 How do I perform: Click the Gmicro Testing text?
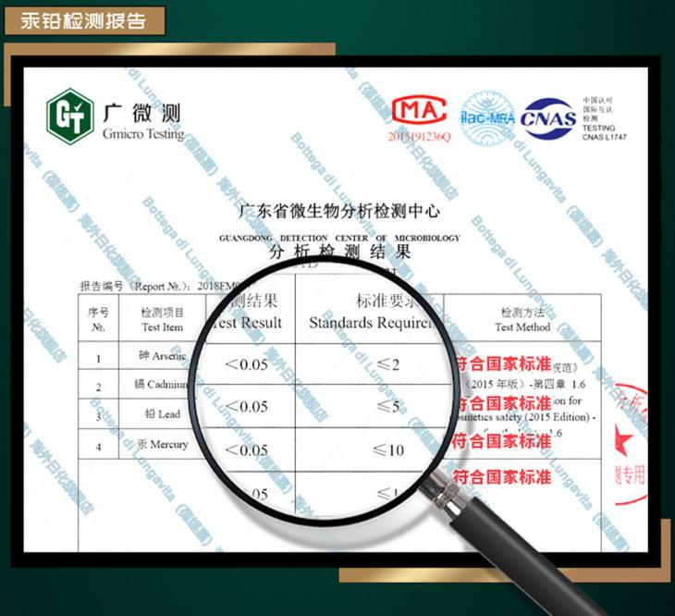point(143,134)
